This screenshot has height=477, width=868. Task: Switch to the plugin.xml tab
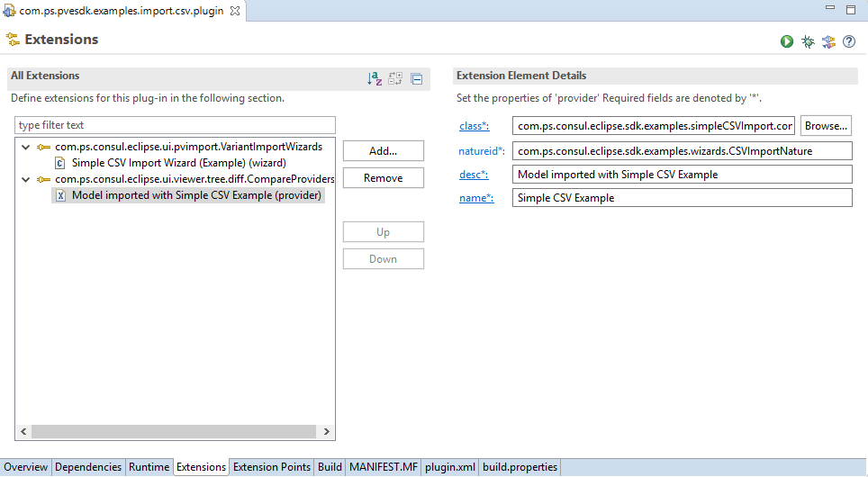pyautogui.click(x=449, y=467)
